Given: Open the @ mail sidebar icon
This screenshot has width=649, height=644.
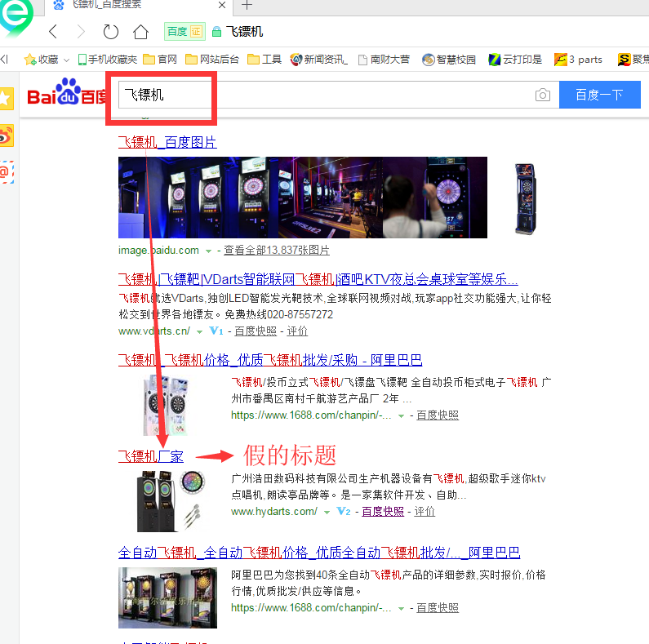Looking at the screenshot, I should 7,171.
